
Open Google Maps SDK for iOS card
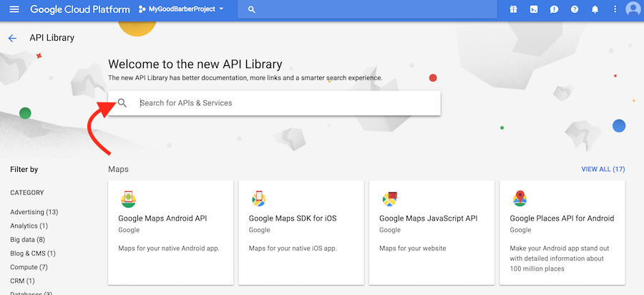coord(301,233)
